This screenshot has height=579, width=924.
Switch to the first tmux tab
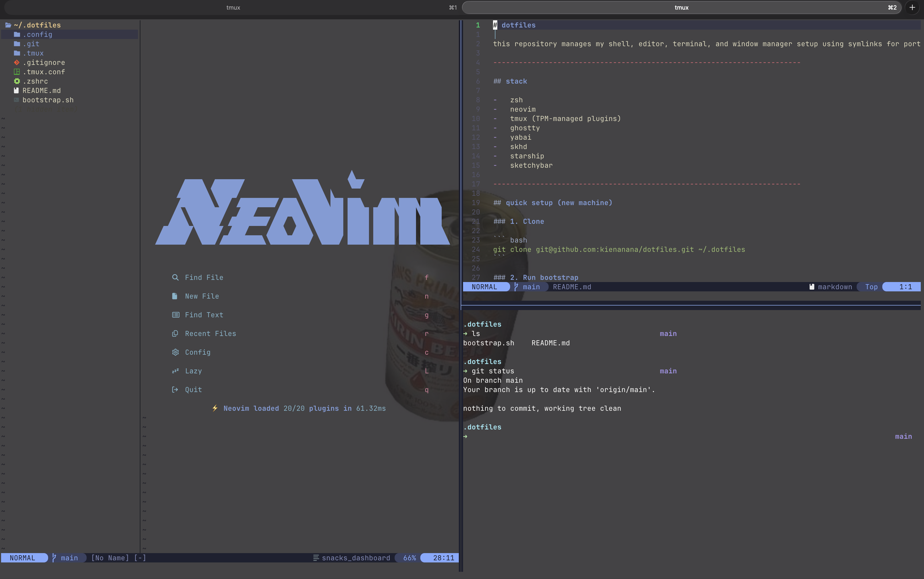233,7
